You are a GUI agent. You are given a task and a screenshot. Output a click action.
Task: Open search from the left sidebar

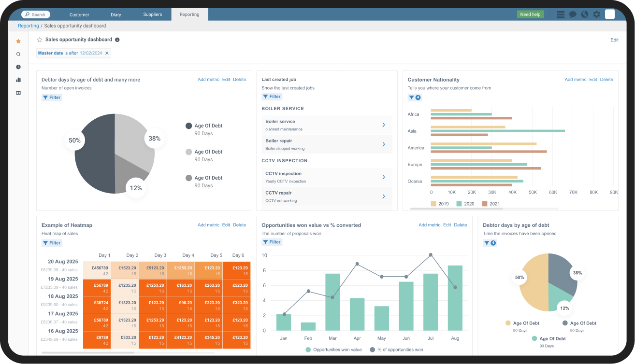pyautogui.click(x=18, y=54)
